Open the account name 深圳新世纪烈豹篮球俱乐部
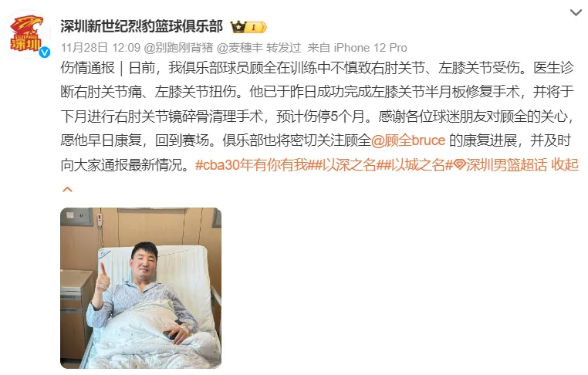The image size is (588, 375). [142, 27]
